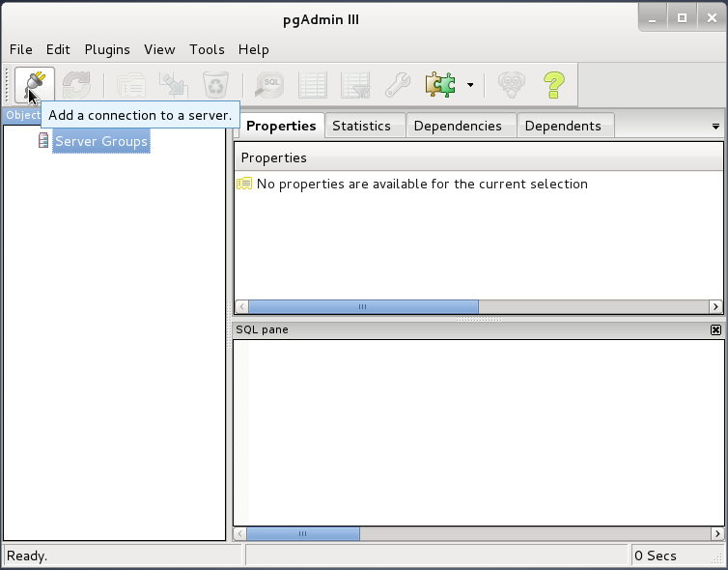Screen dimensions: 728x570
Task: Open the Plugins menu
Action: coord(107,49)
